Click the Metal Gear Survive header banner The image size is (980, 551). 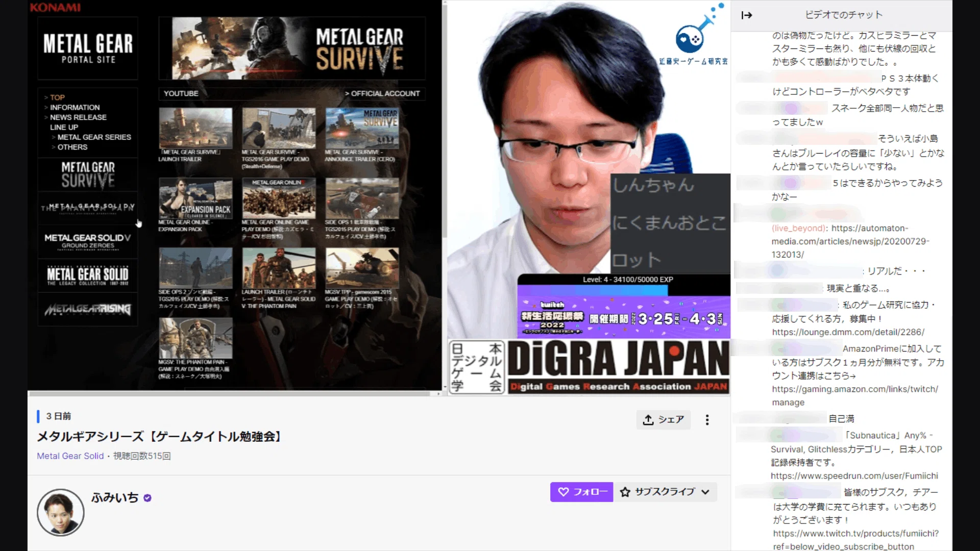(292, 48)
